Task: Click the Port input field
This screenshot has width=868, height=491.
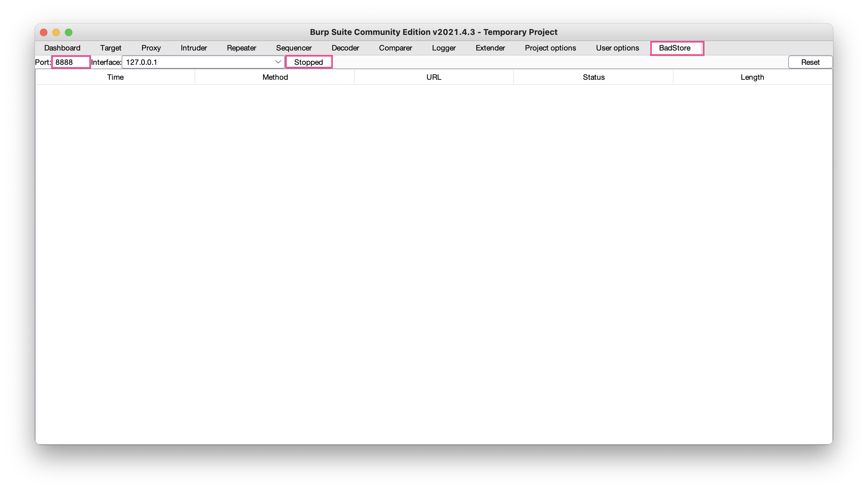Action: (x=71, y=62)
